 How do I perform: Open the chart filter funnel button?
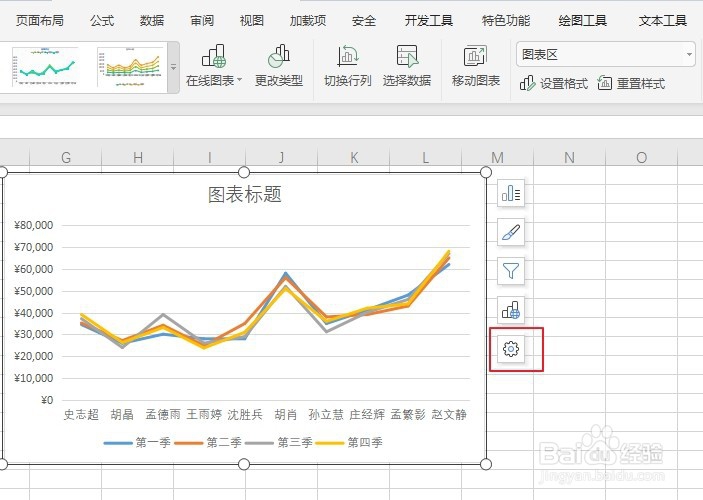pos(511,271)
